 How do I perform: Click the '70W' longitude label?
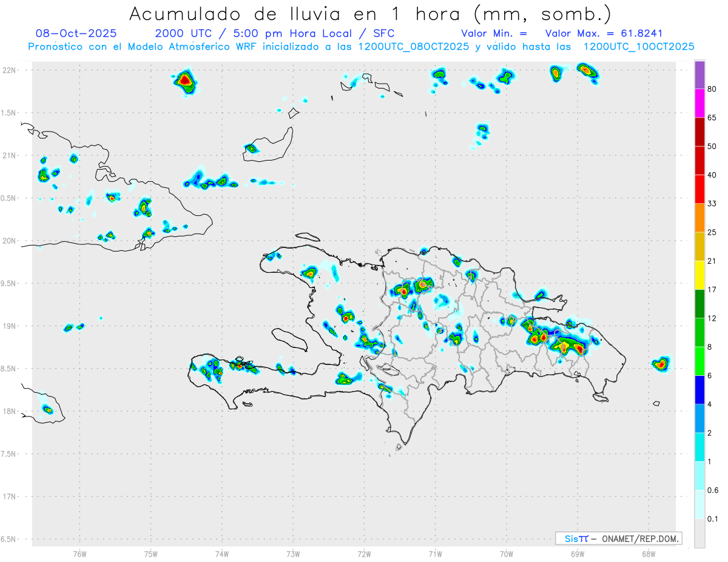coord(506,554)
